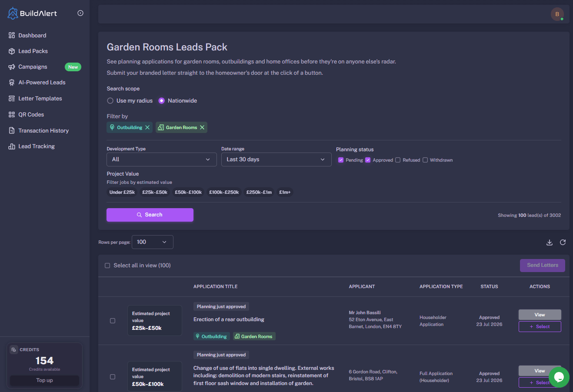Click the Letter Templates icon
Viewport: 573px width, 392px height.
pos(12,98)
